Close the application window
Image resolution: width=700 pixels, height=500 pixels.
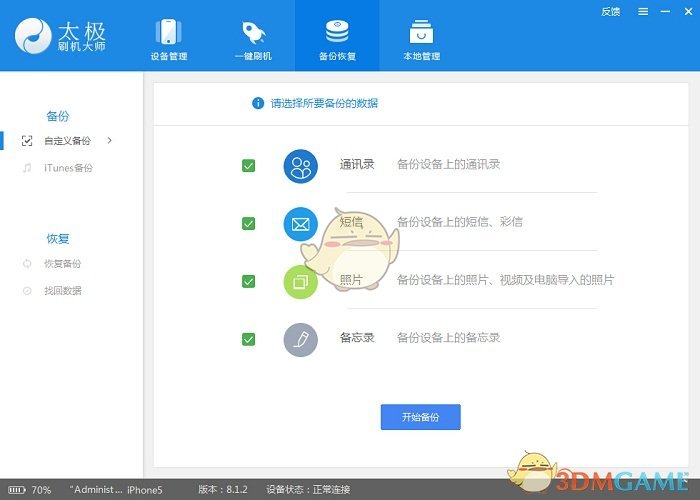point(688,12)
